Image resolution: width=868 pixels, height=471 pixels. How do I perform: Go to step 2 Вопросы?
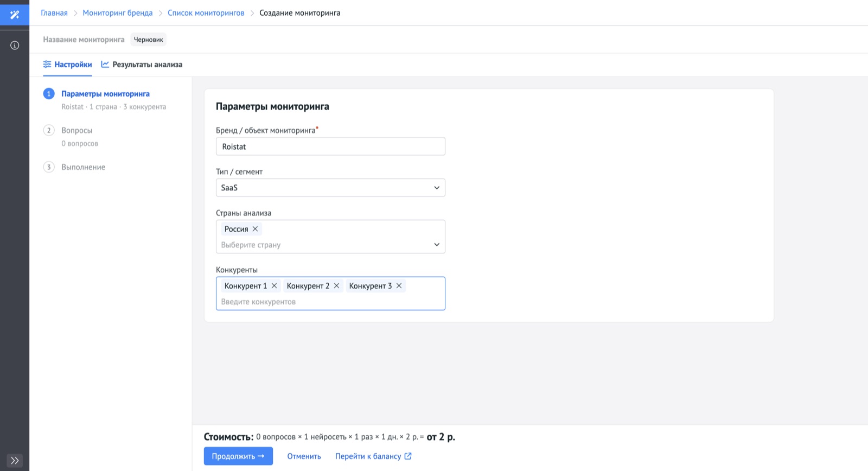[76, 130]
